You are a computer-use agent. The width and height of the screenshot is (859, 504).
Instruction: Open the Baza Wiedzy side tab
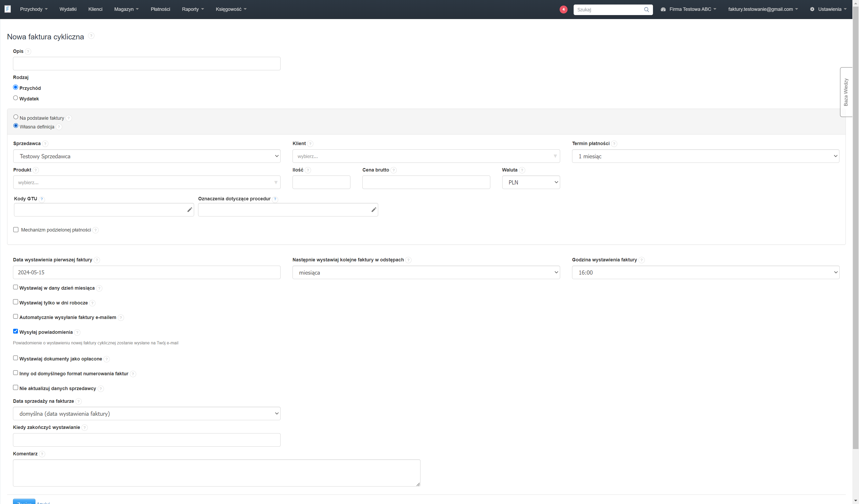[846, 92]
